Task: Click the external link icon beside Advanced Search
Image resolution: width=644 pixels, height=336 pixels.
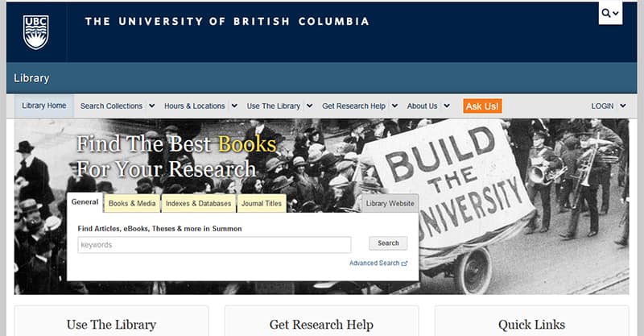Action: (405, 263)
